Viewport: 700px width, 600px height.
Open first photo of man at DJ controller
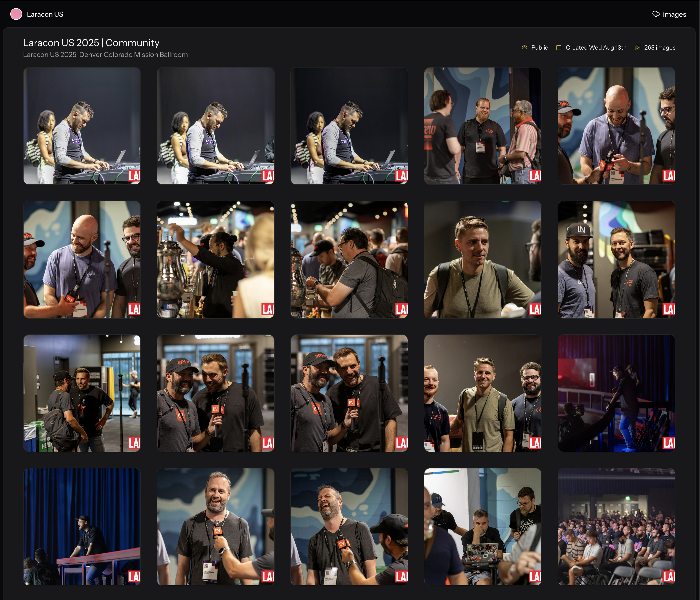click(82, 126)
